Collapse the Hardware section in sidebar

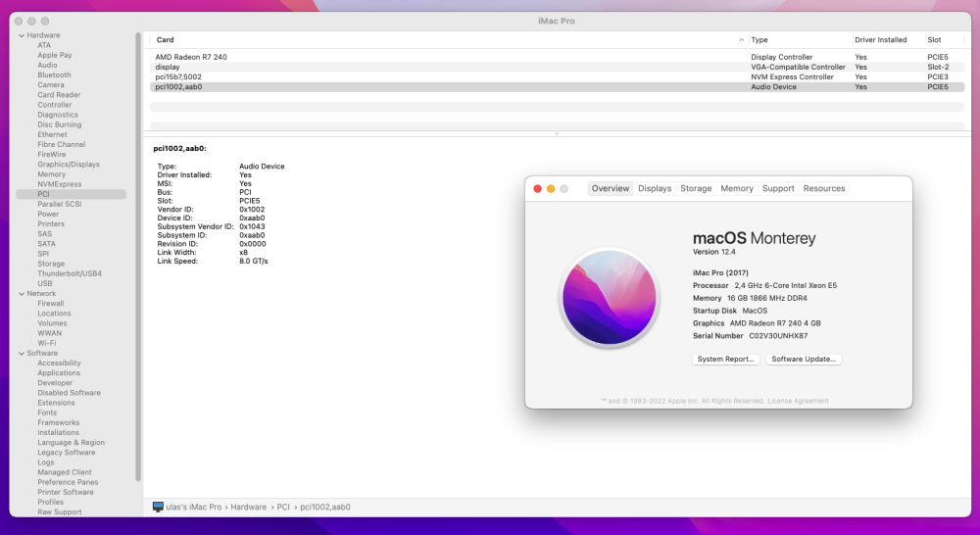22,35
